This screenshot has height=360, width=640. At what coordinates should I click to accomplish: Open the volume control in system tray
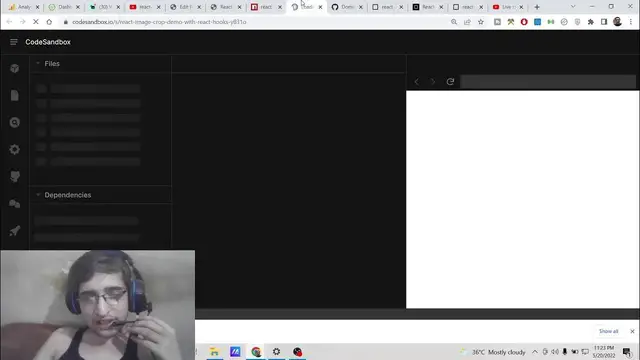(x=555, y=352)
